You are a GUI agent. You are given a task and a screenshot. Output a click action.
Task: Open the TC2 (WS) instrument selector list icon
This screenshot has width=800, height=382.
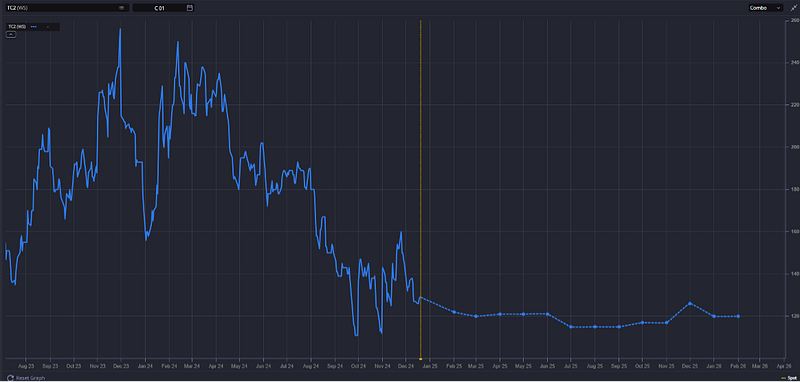point(121,8)
